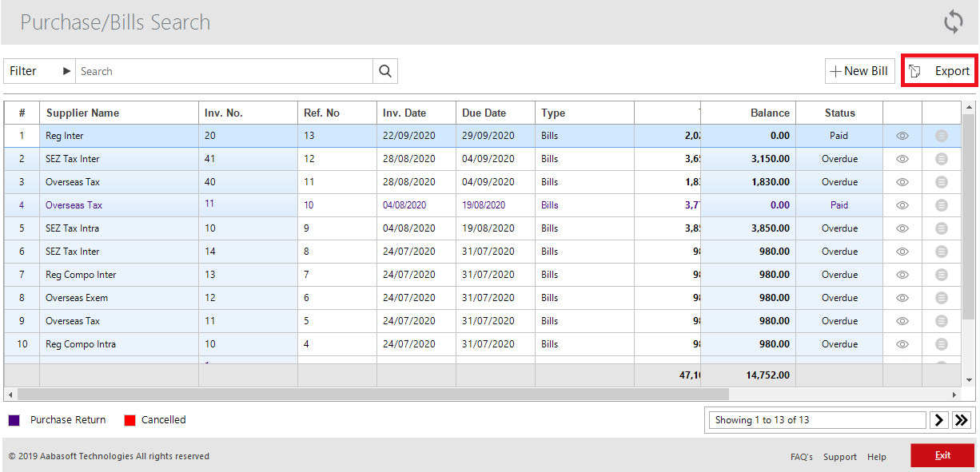Click the eye icon on the Overseas Exem row
This screenshot has width=980, height=472.
pyautogui.click(x=902, y=298)
